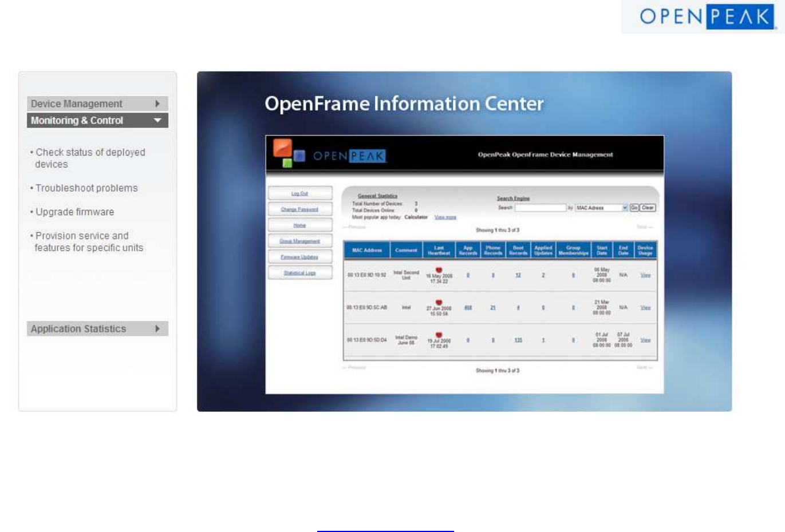Click the Device Usage column header
The image size is (785, 532).
[x=645, y=251]
